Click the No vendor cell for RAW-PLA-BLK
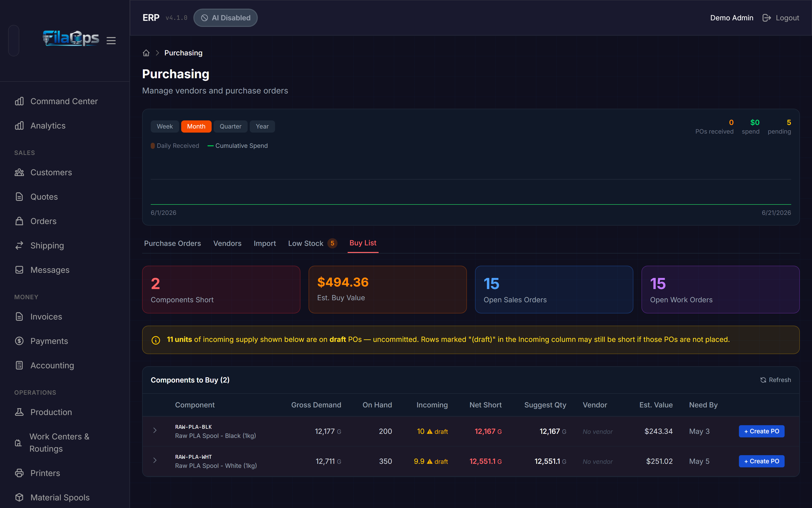This screenshot has height=508, width=812. click(x=598, y=432)
